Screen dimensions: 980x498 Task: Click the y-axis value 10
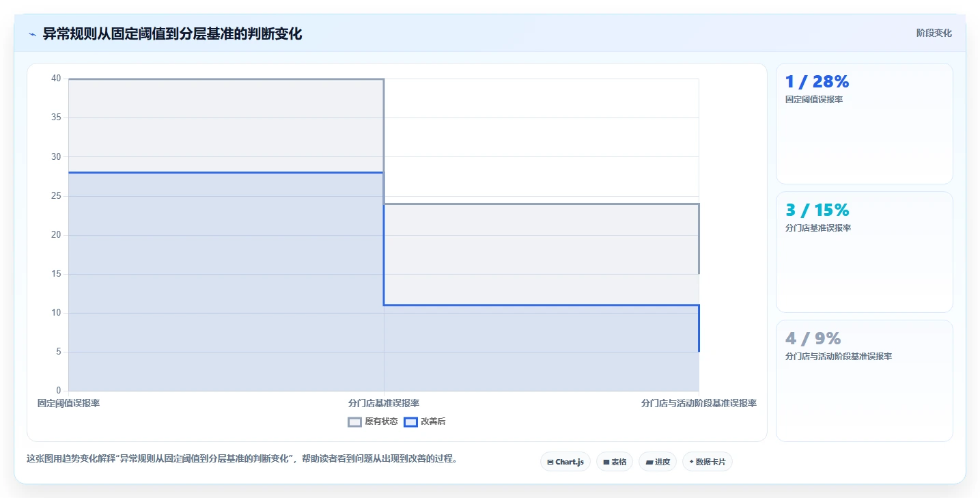click(x=57, y=313)
